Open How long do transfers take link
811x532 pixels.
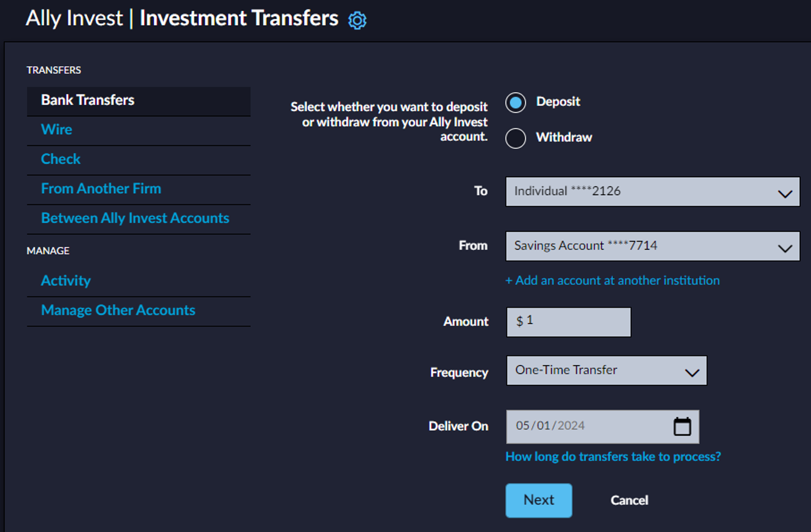point(613,457)
